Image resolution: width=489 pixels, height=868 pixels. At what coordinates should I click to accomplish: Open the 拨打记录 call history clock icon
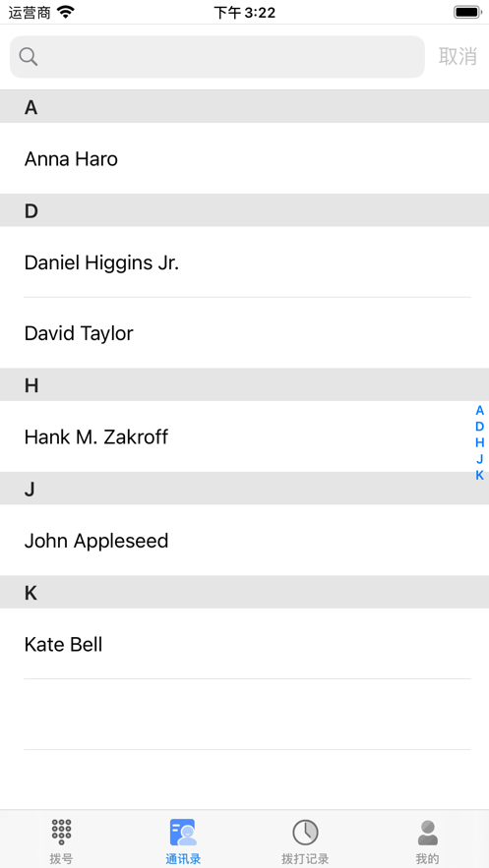[305, 832]
